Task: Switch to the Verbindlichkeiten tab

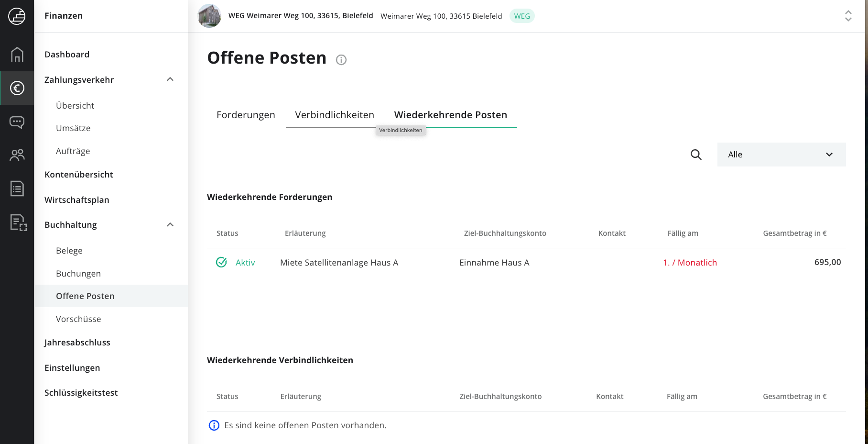Action: [335, 115]
